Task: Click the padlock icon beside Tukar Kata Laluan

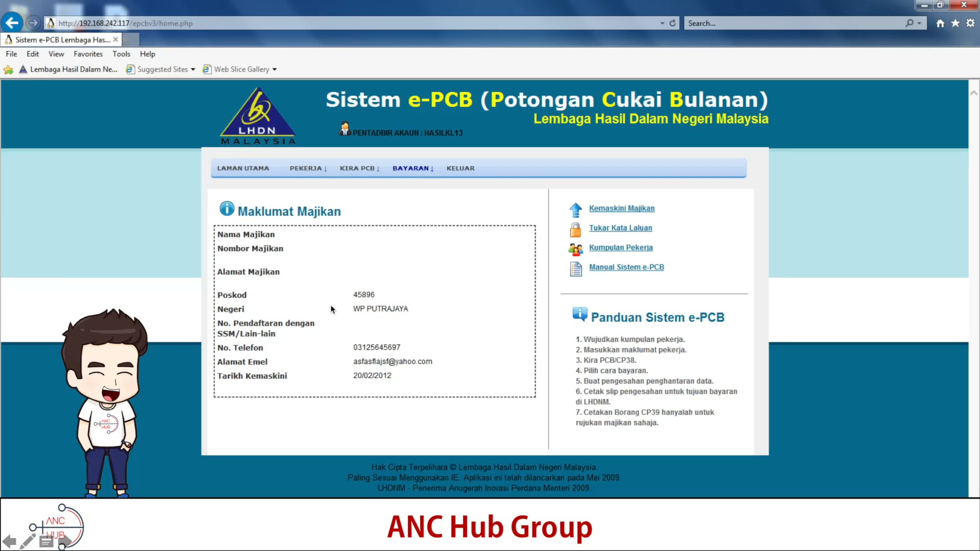Action: [x=575, y=230]
